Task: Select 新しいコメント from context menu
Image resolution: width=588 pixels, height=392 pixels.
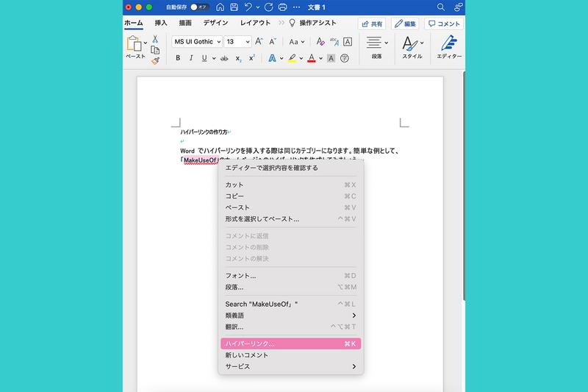Action: 290,355
